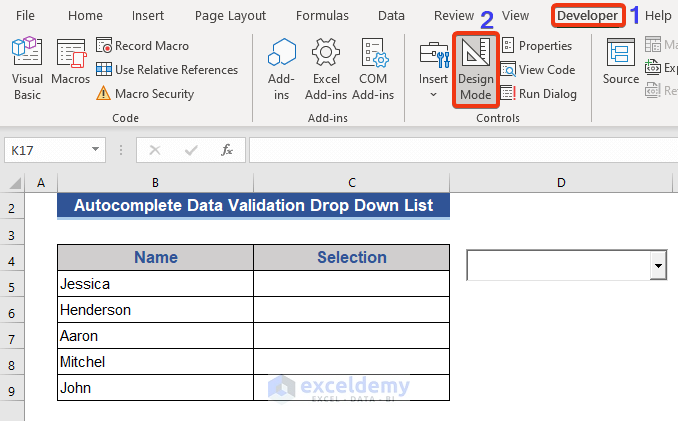
Task: Click the Henderson cell
Action: coord(156,310)
